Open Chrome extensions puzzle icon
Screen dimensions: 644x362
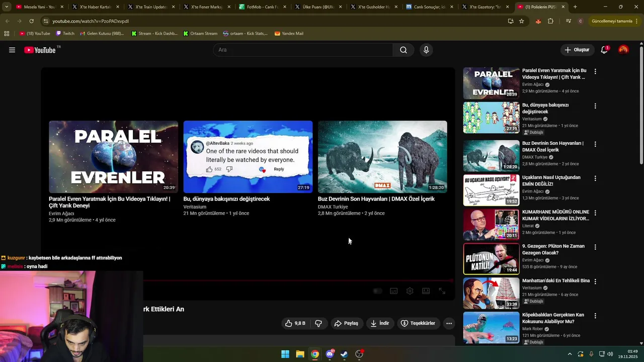(550, 21)
